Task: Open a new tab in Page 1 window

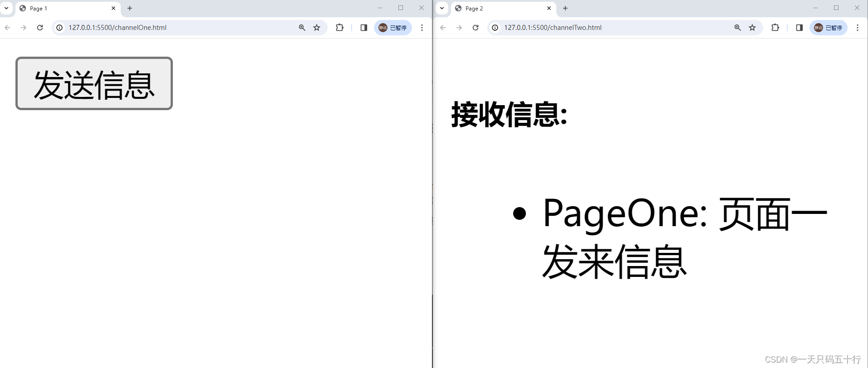Action: [x=130, y=8]
